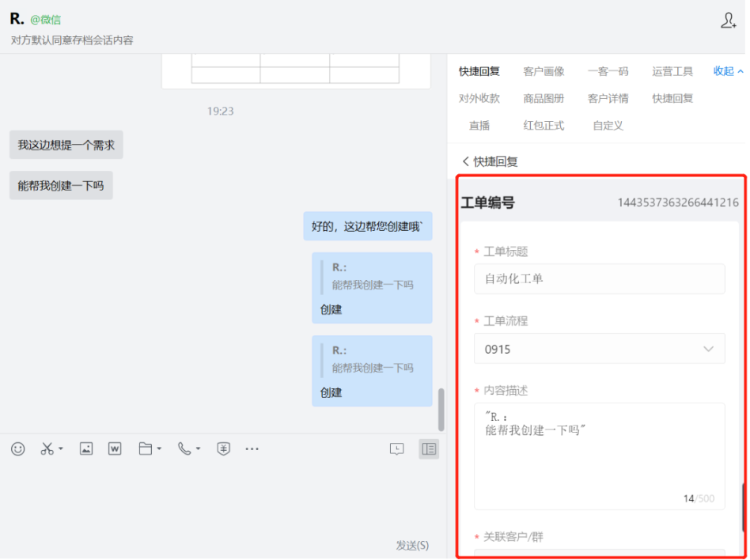Click the 工单标题 input field
750x560 pixels.
coord(600,278)
